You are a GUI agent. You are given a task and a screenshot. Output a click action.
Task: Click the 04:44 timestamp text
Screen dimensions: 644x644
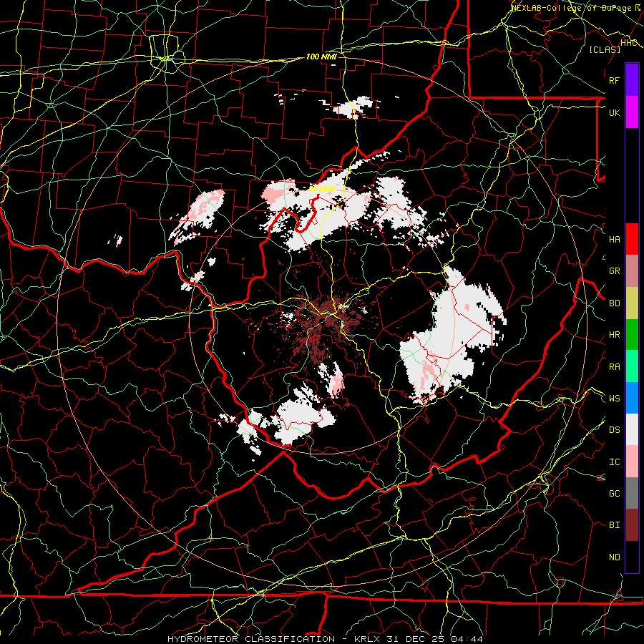click(x=467, y=639)
